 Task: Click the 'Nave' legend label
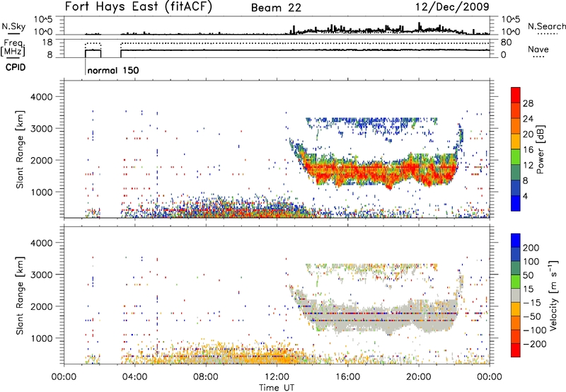pos(538,50)
